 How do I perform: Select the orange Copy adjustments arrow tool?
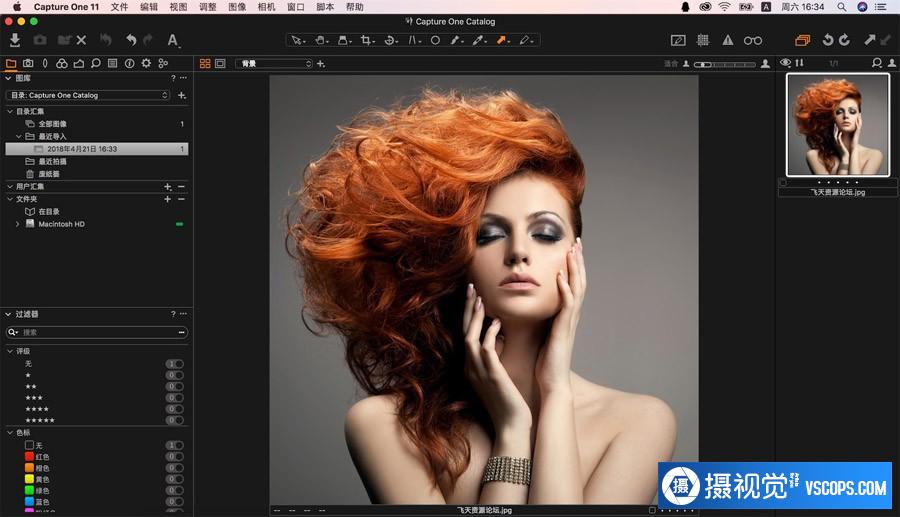tap(502, 40)
